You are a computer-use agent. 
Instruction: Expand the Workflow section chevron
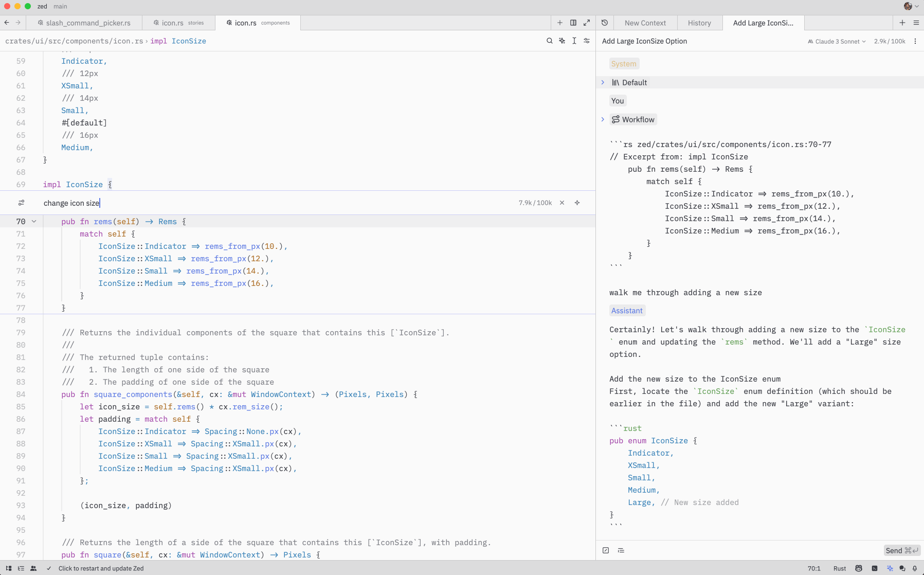coord(603,119)
